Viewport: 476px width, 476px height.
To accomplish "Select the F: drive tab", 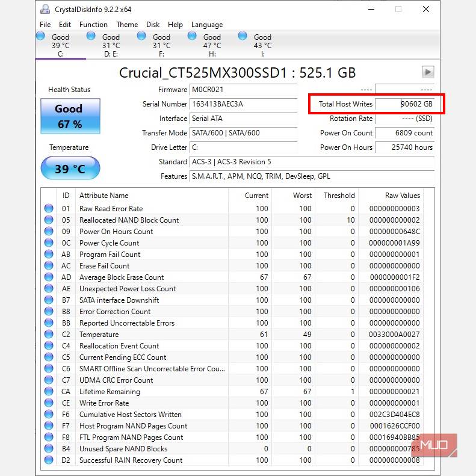I will tap(161, 45).
